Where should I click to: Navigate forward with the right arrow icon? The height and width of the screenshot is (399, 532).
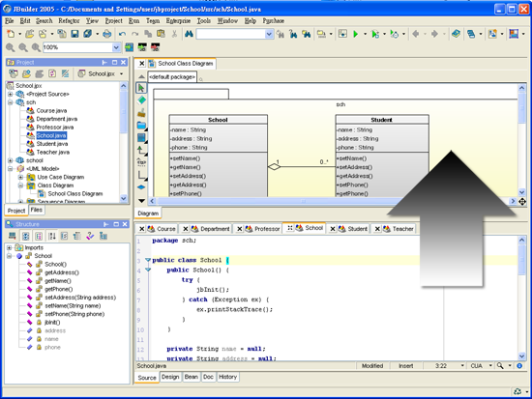(x=434, y=34)
